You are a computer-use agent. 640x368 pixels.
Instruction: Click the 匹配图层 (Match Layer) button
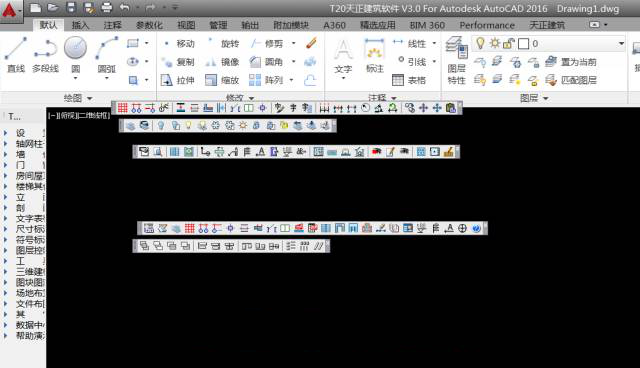click(571, 80)
